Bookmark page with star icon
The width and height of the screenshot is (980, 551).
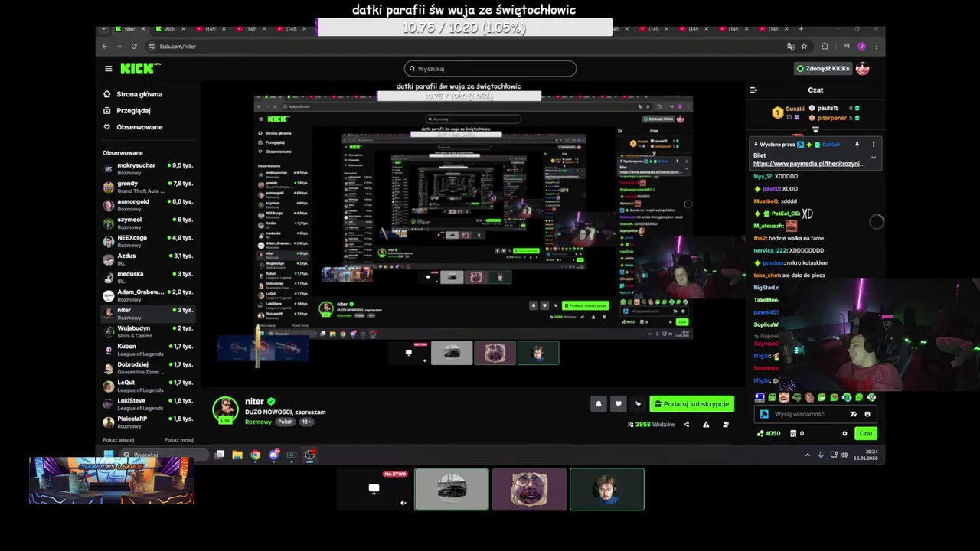(x=804, y=46)
